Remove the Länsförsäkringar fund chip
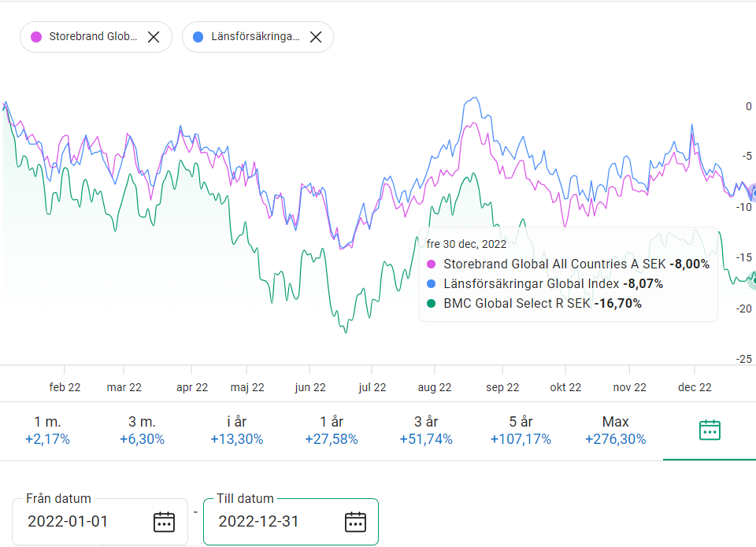Screen dimensions: 756x547 point(316,37)
